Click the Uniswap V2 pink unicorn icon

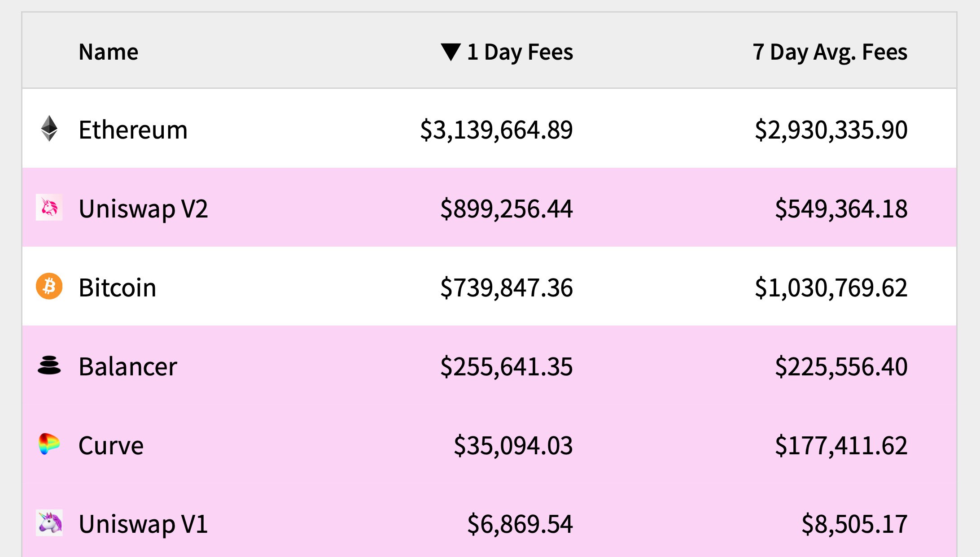click(49, 207)
